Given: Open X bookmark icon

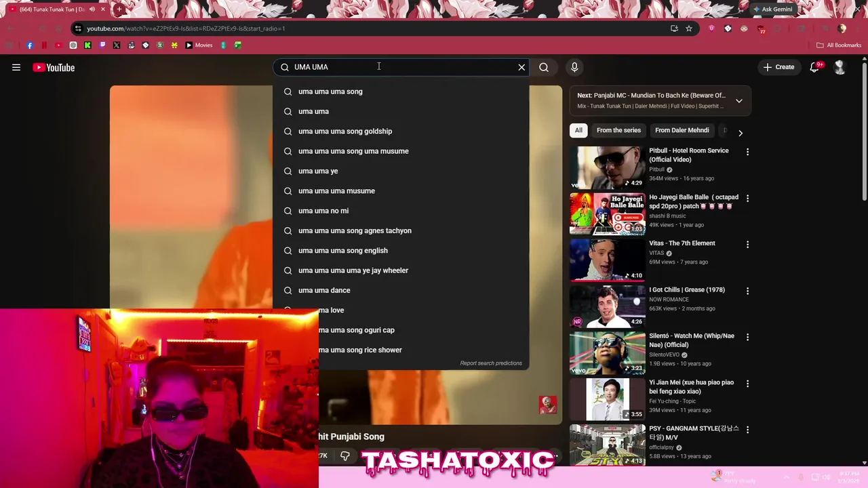Looking at the screenshot, I should point(117,45).
